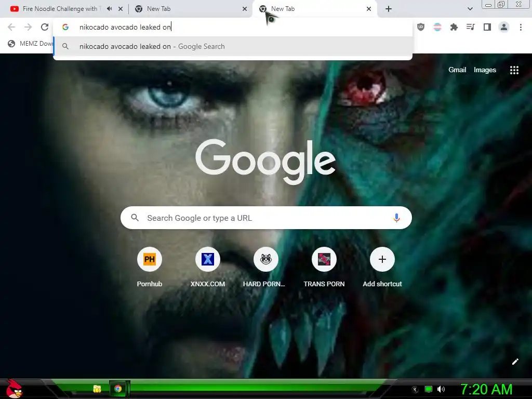Click the Google logo on the page
This screenshot has height=399, width=532.
point(265,162)
